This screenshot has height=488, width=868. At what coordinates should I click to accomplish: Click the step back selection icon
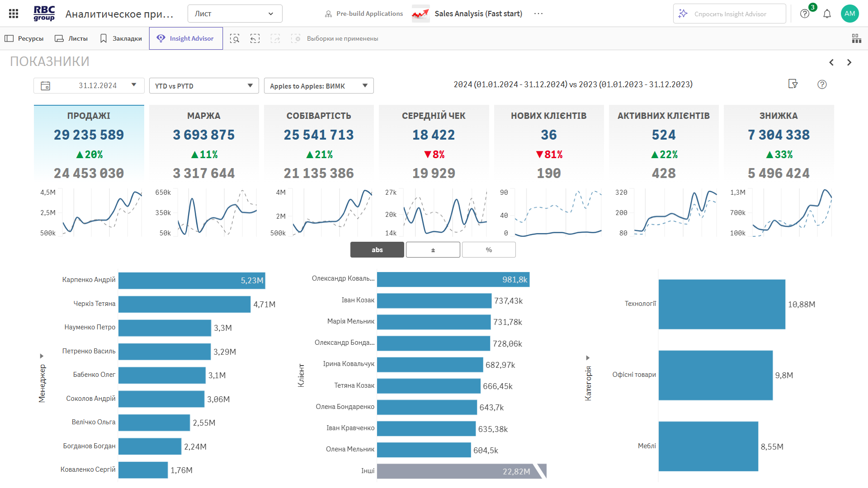coord(255,38)
